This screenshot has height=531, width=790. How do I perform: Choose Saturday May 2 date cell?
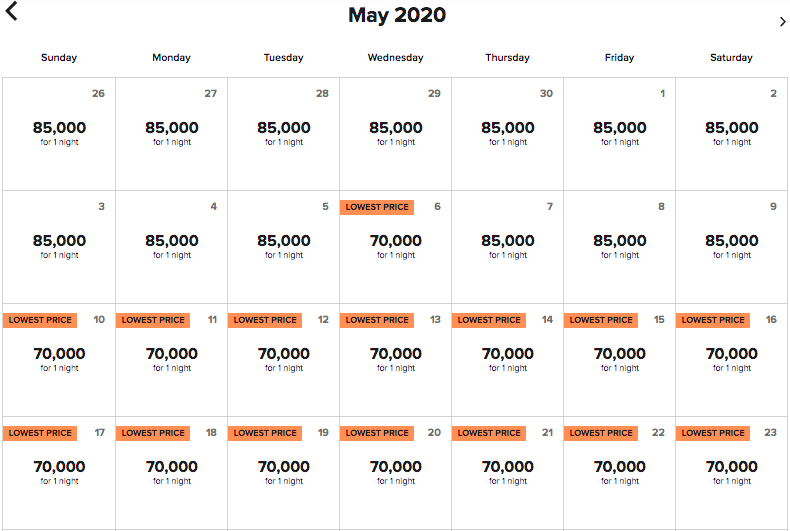coord(731,134)
